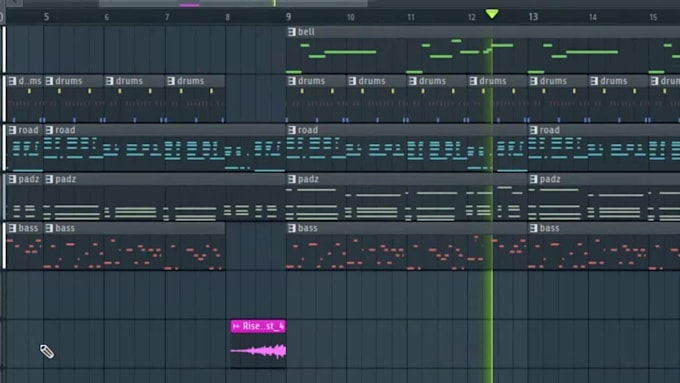Jump to bar 8 on the ruler
Screen dimensions: 680x383
[228, 17]
